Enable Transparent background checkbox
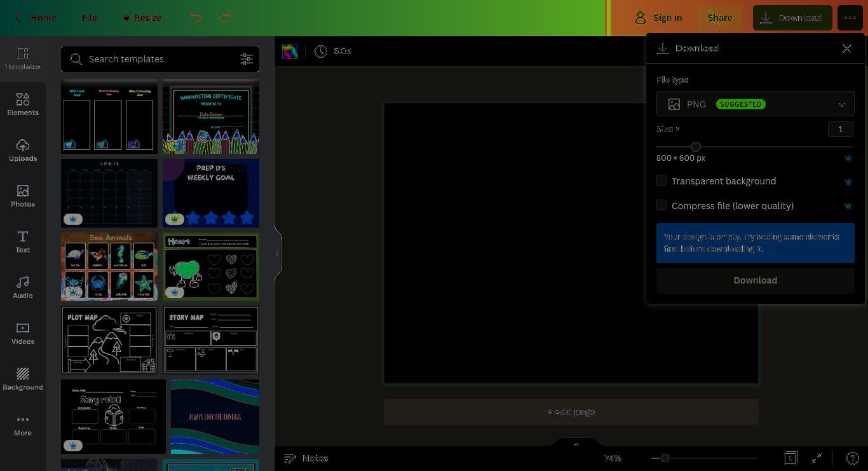The width and height of the screenshot is (868, 471). [x=661, y=181]
